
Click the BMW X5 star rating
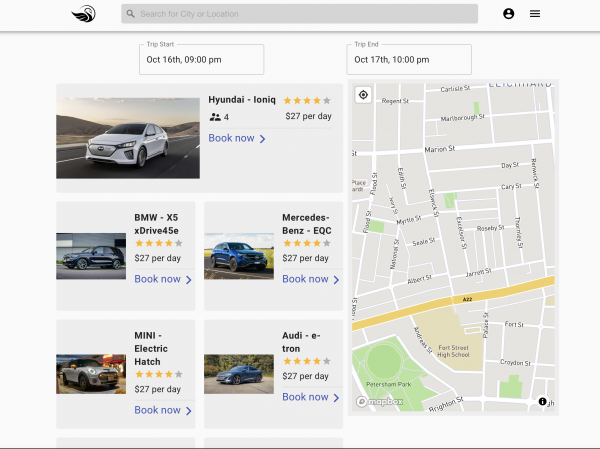[x=158, y=243]
